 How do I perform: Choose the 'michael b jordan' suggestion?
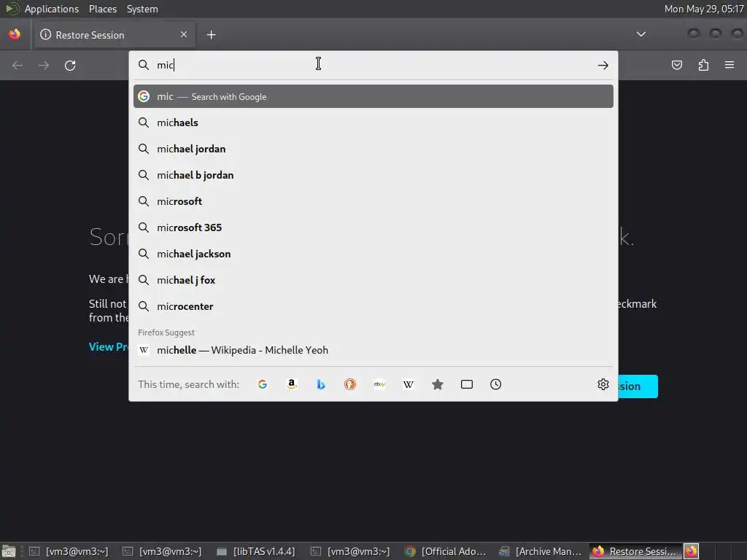tap(373, 175)
